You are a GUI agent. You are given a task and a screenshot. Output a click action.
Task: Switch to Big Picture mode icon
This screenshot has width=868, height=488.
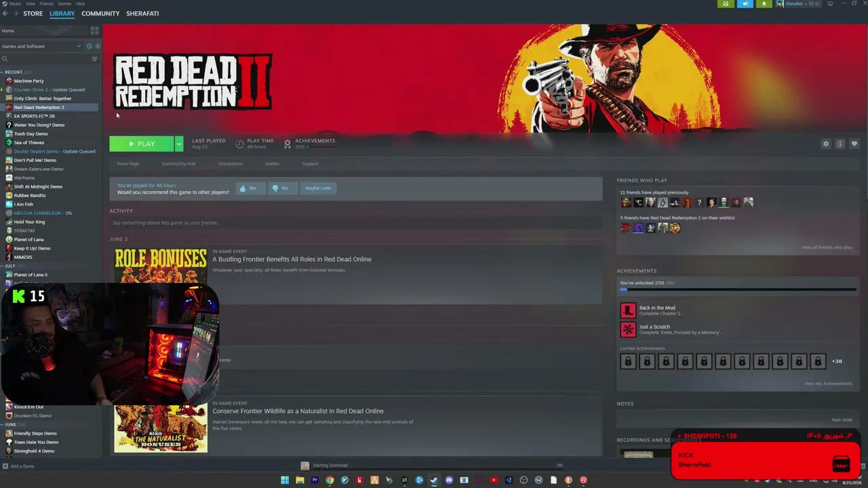830,4
